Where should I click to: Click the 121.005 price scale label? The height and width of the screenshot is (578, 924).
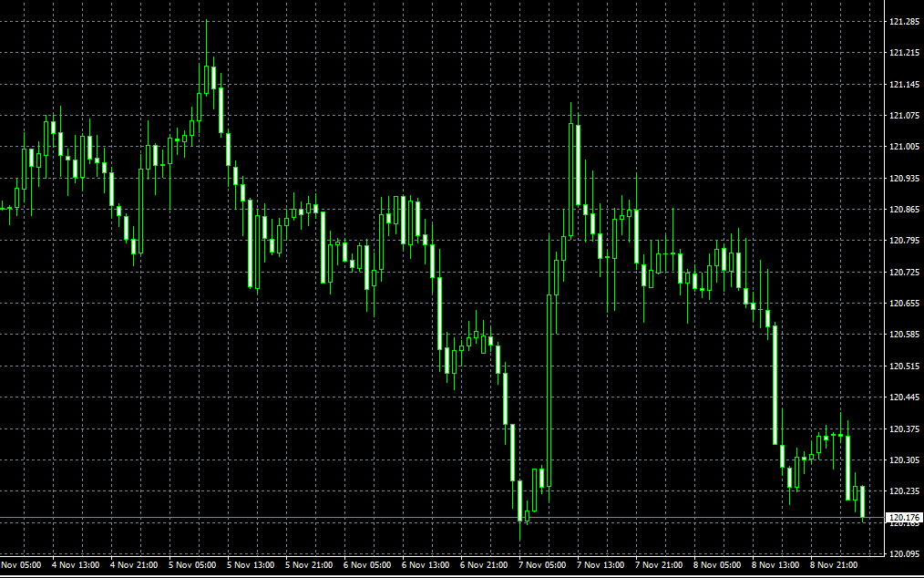point(905,147)
